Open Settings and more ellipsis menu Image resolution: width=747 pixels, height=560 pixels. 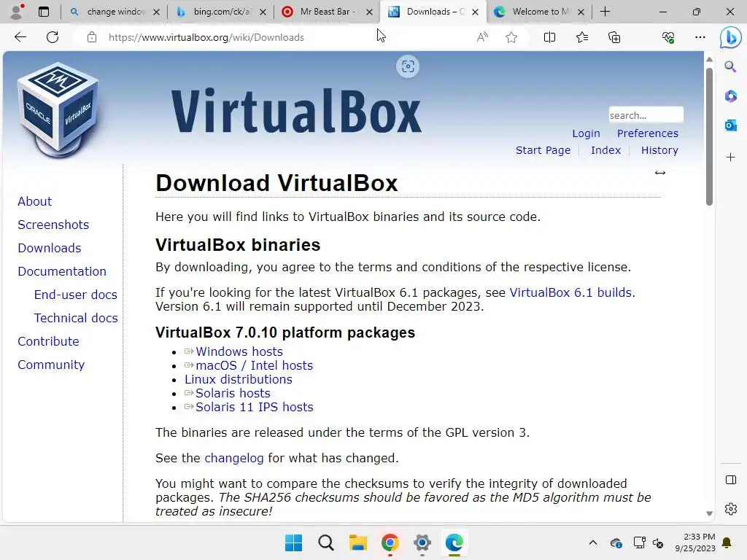coord(700,37)
